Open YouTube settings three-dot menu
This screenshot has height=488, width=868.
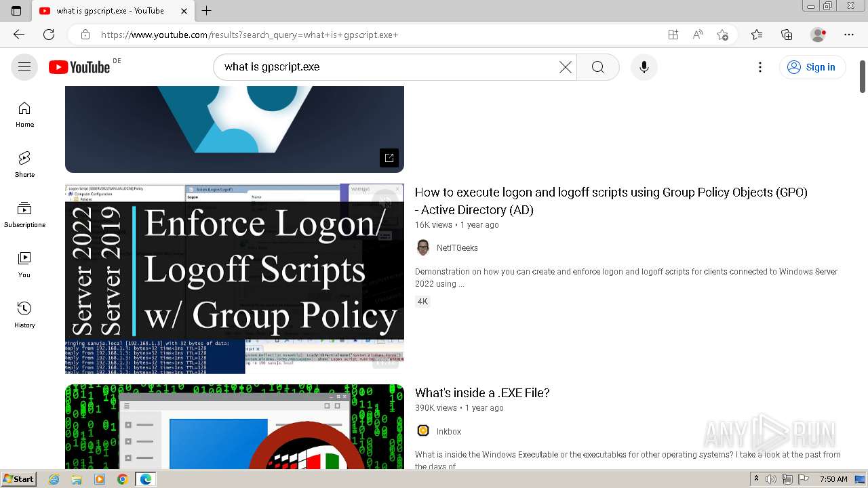tap(760, 67)
